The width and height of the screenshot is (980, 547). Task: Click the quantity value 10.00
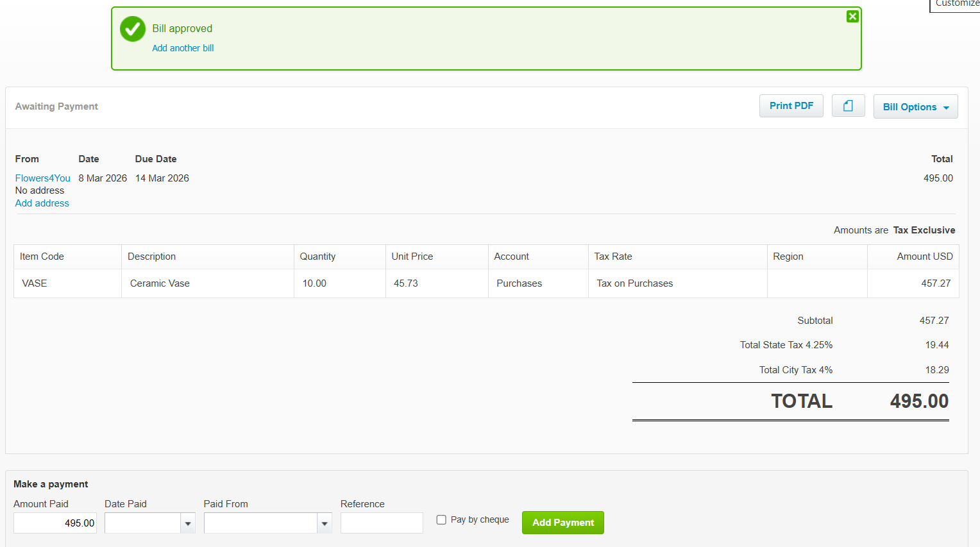click(x=314, y=283)
